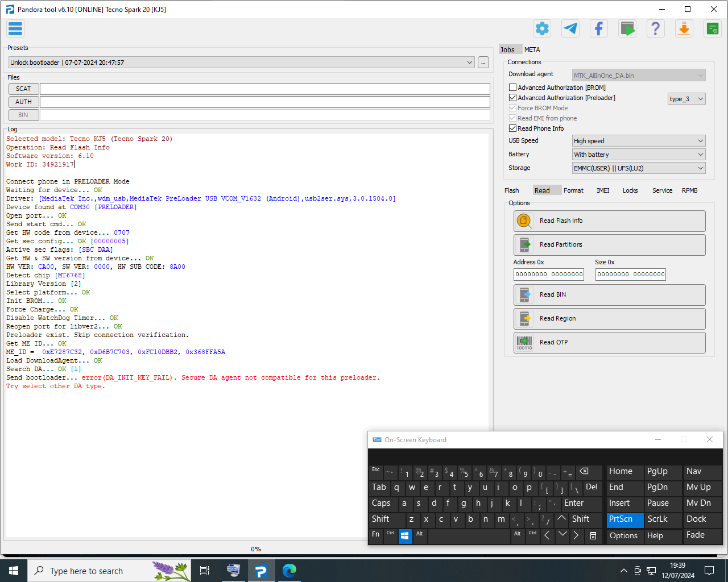
Task: Click context menu key on On-Screen Keyboard
Action: [593, 536]
